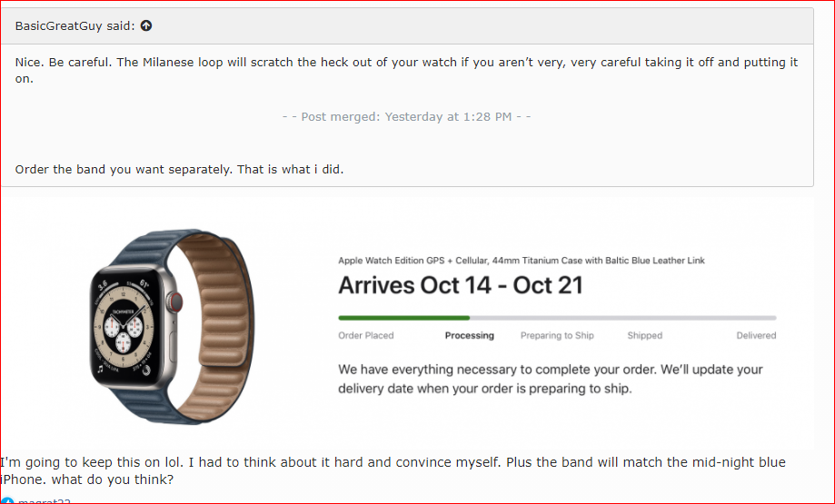Image resolution: width=835 pixels, height=504 pixels.
Task: Select the Order Placed stage label
Action: pyautogui.click(x=366, y=335)
